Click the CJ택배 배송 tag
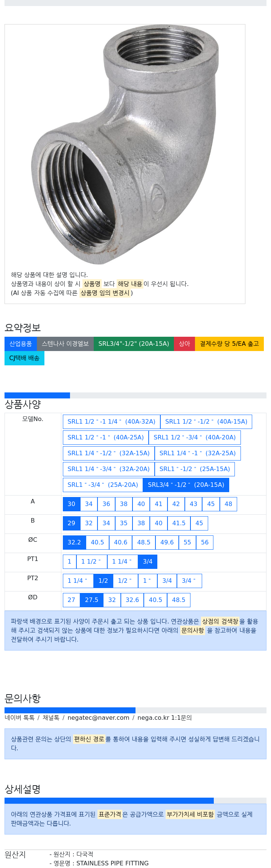Screen dimensions: 271x868 24,358
